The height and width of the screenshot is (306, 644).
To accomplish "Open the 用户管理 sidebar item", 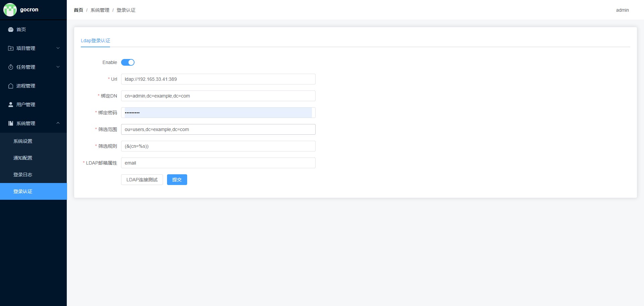I will pos(34,105).
